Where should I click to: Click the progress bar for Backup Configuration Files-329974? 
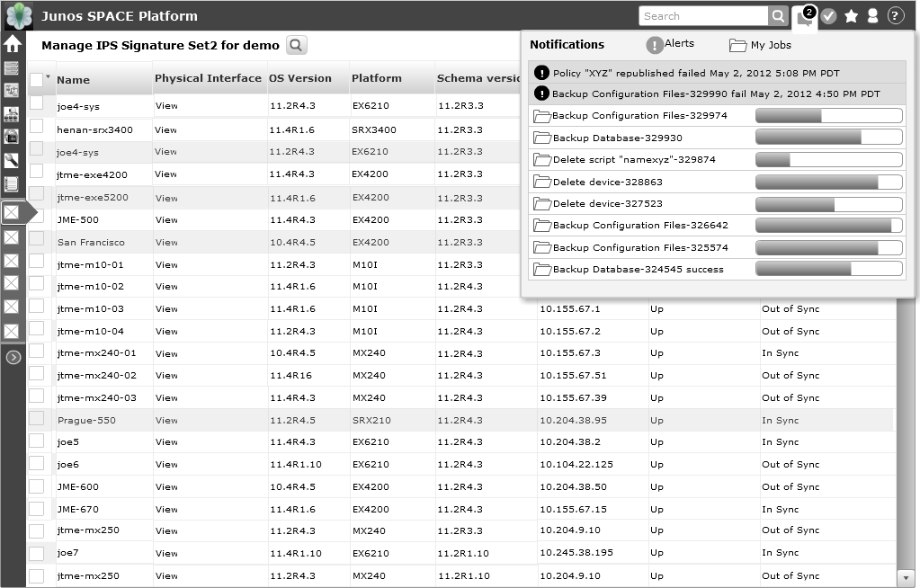(828, 116)
